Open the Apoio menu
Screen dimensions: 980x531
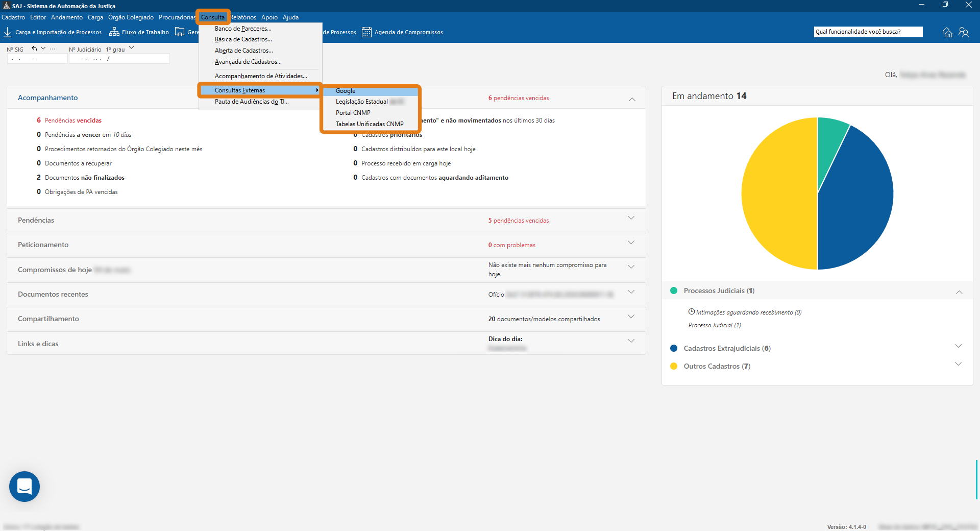[269, 17]
